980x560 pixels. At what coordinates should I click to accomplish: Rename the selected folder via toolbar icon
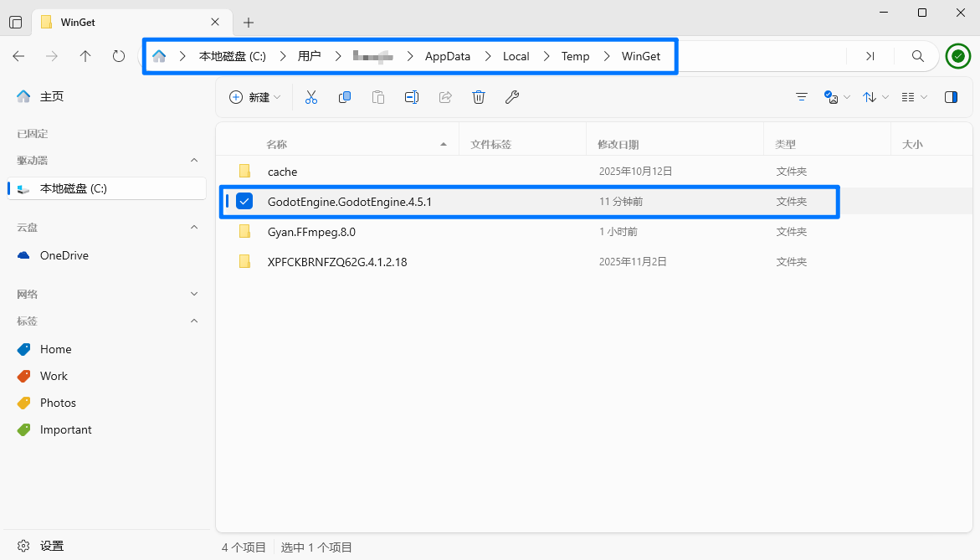pyautogui.click(x=412, y=97)
